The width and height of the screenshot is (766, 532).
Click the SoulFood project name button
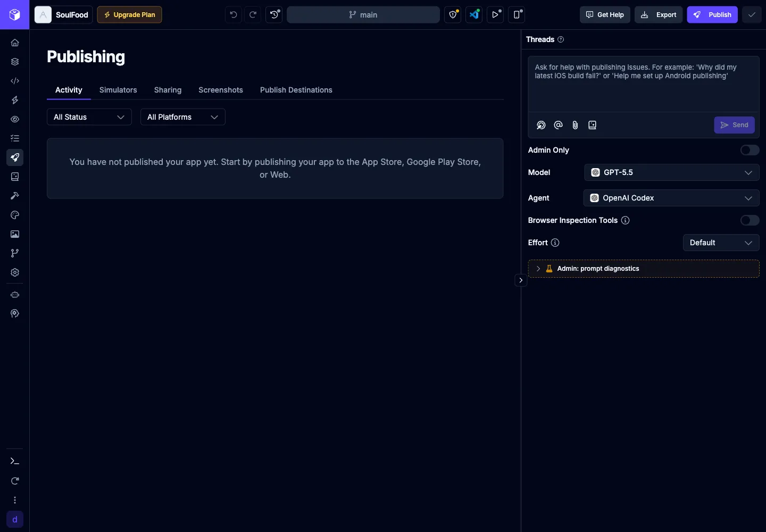63,15
